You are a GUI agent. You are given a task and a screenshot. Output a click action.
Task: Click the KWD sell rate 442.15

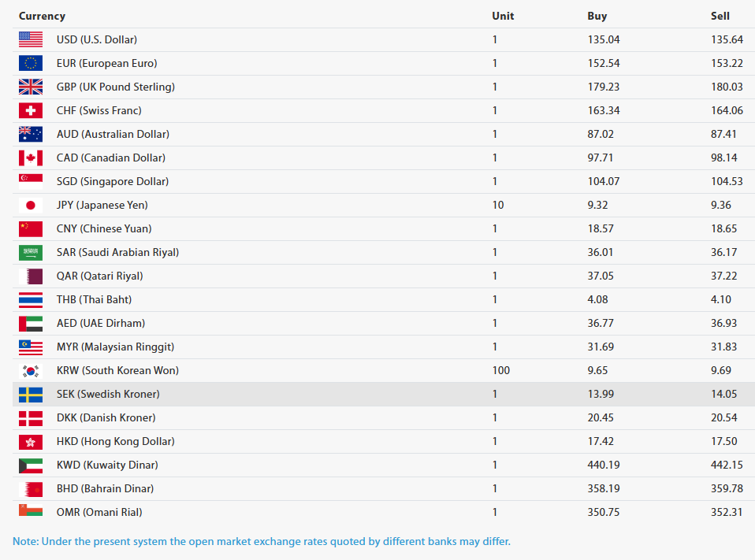727,465
